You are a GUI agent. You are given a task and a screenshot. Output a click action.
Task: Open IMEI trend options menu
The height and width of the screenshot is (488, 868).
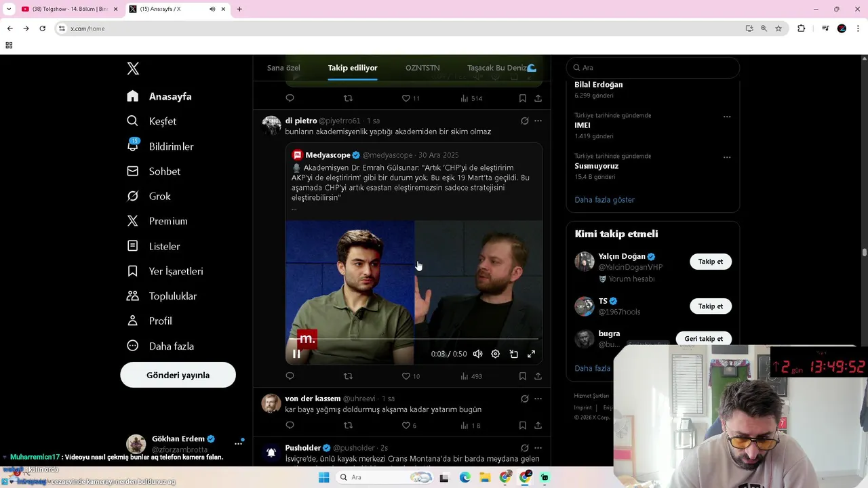click(x=727, y=117)
